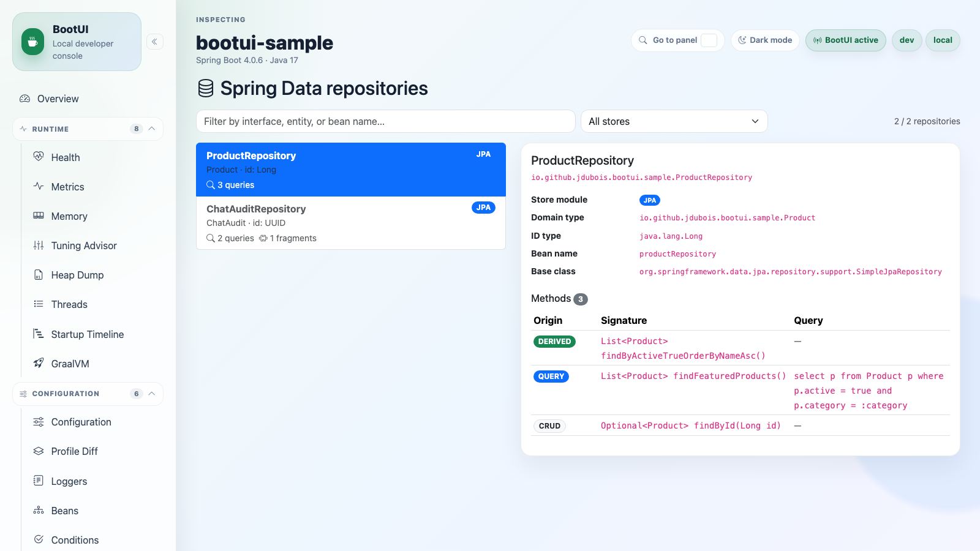The height and width of the screenshot is (551, 980).
Task: Click the Heap Dump file icon
Action: click(x=39, y=274)
